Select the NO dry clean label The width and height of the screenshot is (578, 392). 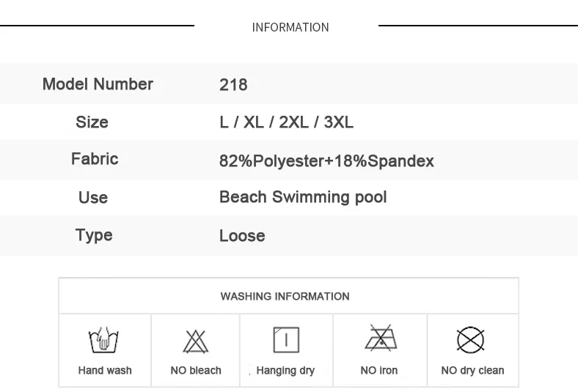click(x=472, y=371)
